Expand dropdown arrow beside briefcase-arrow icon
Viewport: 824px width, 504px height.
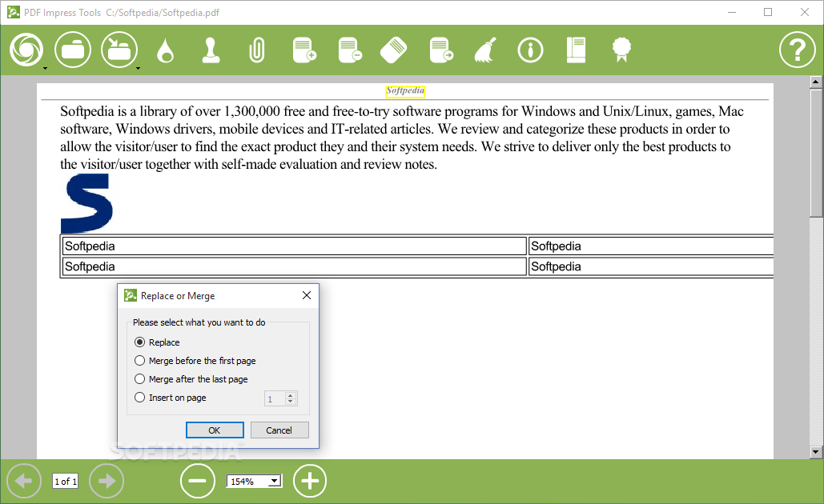(139, 68)
